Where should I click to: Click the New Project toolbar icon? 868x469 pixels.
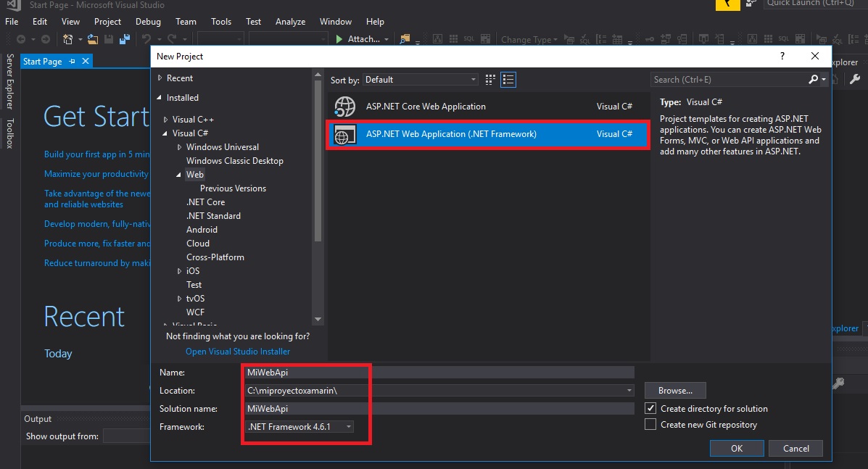69,38
